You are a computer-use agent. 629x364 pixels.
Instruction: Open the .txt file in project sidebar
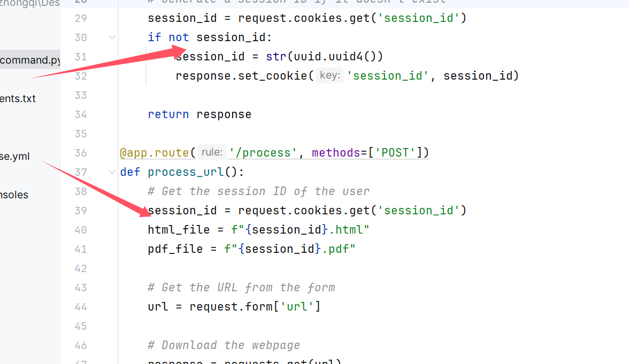pyautogui.click(x=18, y=99)
